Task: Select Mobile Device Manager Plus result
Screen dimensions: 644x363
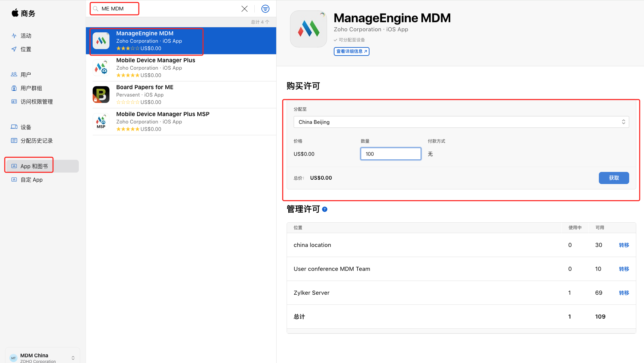Action: tap(181, 68)
